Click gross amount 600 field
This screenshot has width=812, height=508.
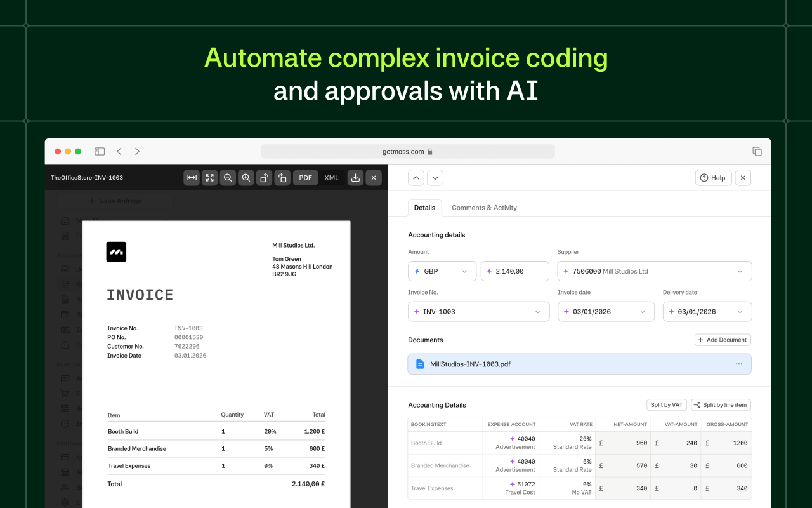click(726, 465)
